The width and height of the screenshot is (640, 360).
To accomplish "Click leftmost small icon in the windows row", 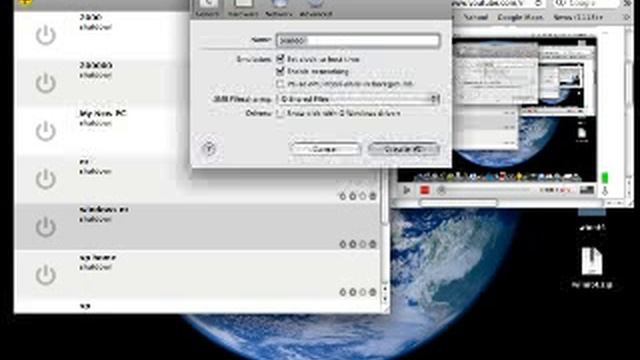I will click(x=343, y=244).
